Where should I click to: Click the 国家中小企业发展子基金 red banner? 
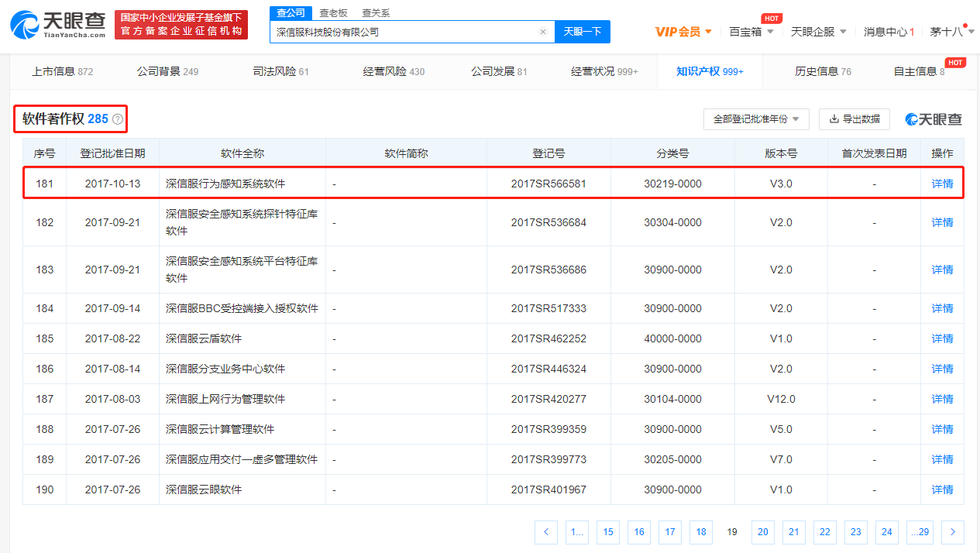[181, 25]
